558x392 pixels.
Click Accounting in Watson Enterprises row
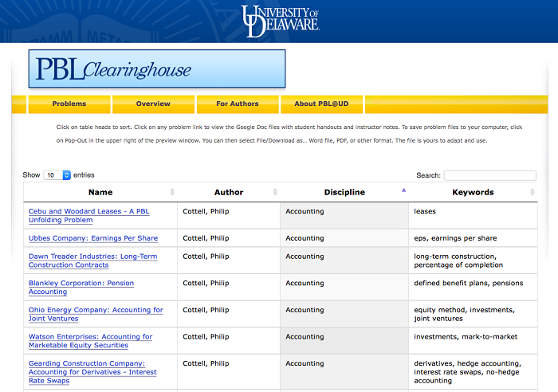pos(305,336)
